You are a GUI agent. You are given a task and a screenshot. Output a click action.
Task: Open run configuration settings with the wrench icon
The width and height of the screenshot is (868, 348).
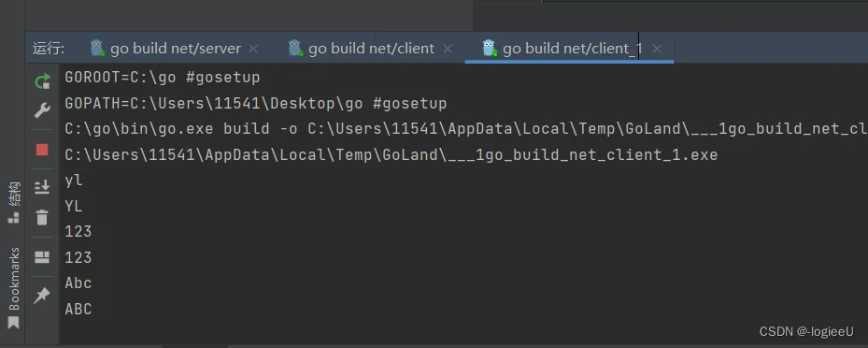[42, 110]
